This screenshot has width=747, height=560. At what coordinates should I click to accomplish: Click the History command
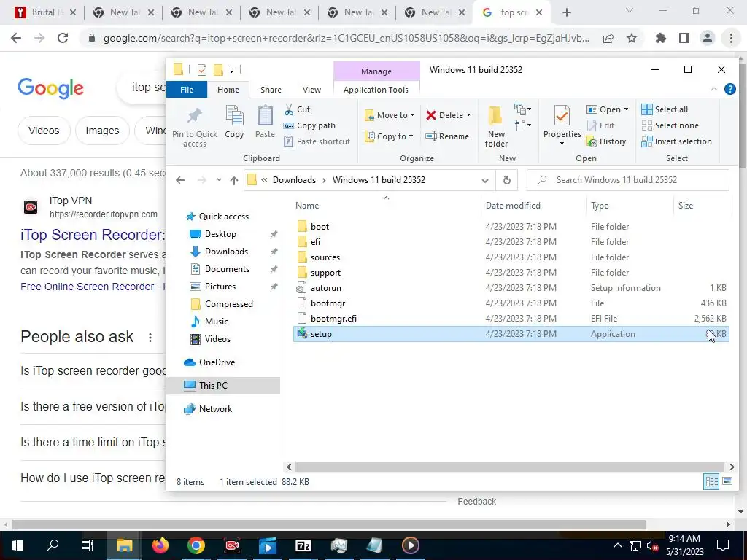(606, 141)
